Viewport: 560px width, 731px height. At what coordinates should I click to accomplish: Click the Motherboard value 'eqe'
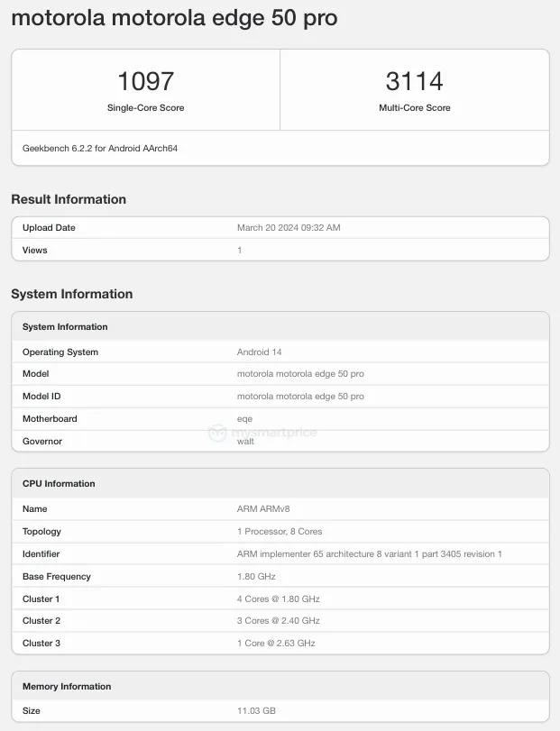point(244,419)
